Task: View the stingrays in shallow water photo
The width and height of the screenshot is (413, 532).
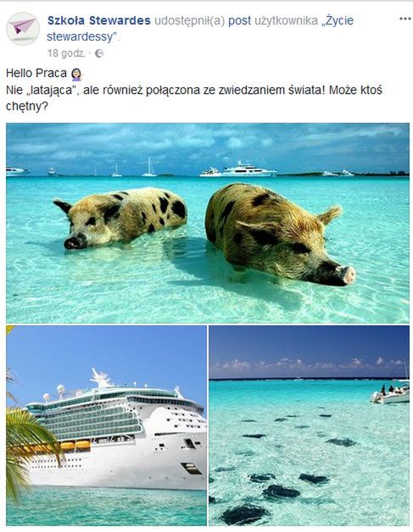Action: pos(309,425)
